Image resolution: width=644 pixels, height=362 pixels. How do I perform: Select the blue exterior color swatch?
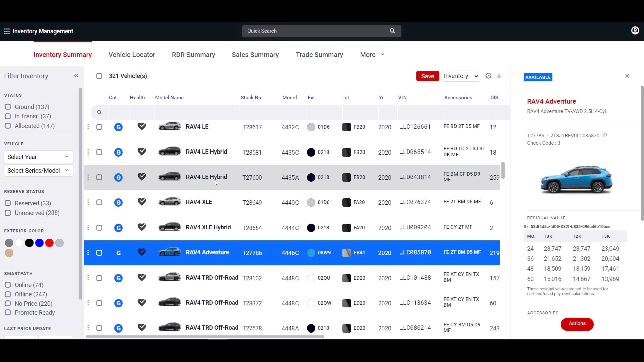click(x=39, y=243)
